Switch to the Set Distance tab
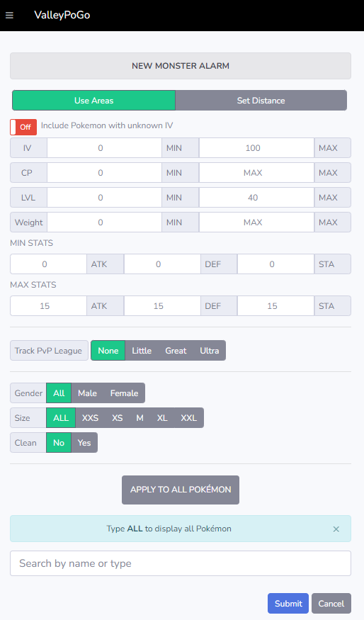This screenshot has width=364, height=620. click(x=261, y=101)
